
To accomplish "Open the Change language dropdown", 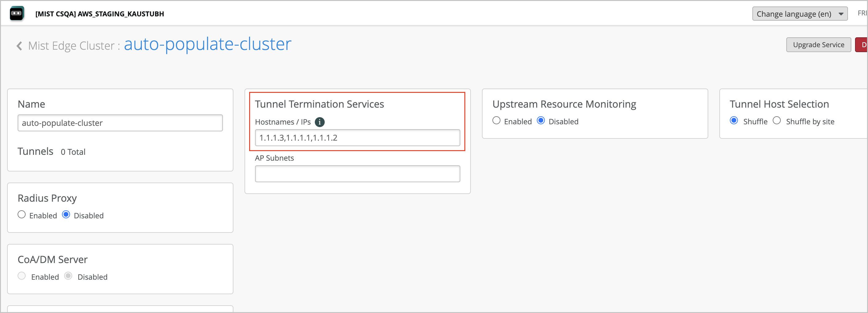I will pyautogui.click(x=799, y=14).
